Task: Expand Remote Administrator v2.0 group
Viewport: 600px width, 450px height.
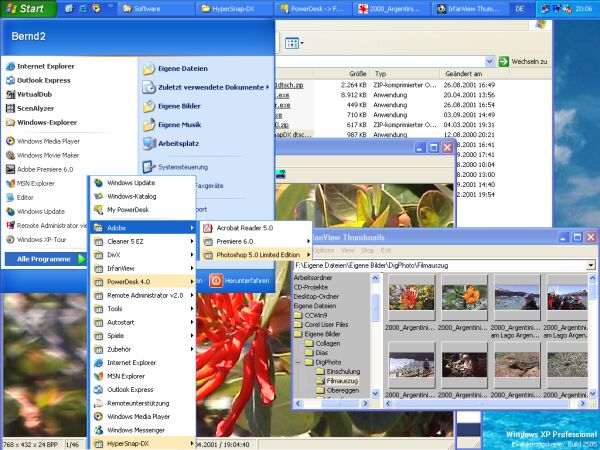Action: pos(143,295)
